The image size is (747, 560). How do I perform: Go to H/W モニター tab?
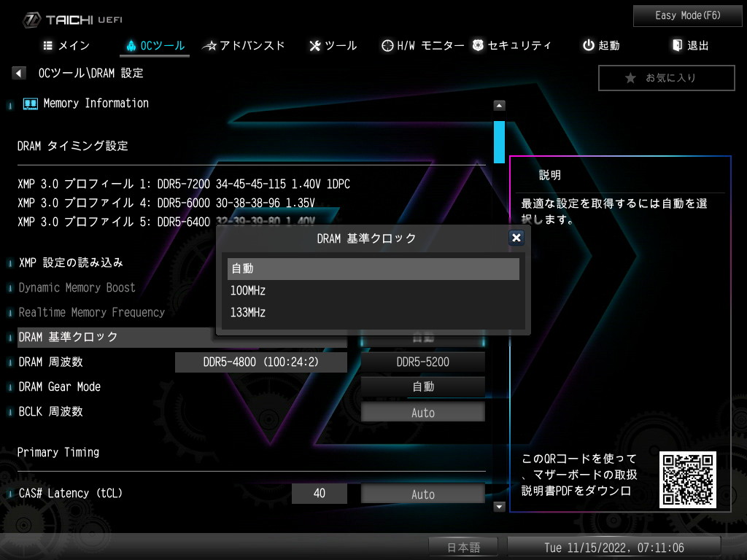coord(422,46)
